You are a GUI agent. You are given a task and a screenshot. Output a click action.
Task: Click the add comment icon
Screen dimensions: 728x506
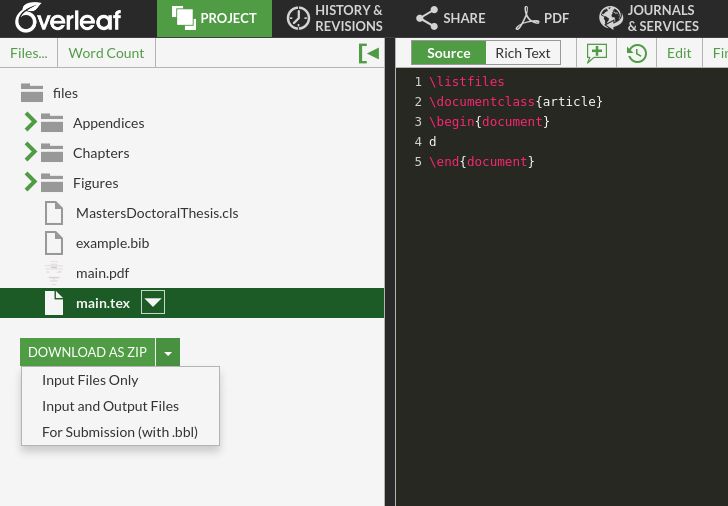(597, 53)
